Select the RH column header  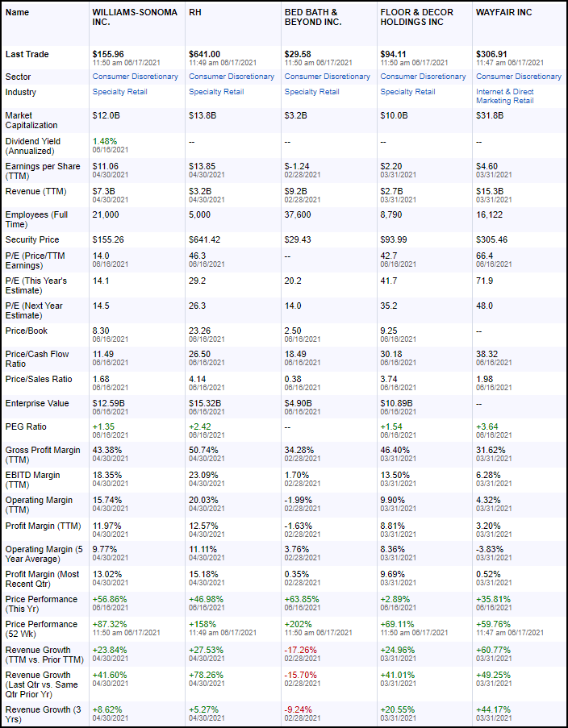tap(195, 13)
